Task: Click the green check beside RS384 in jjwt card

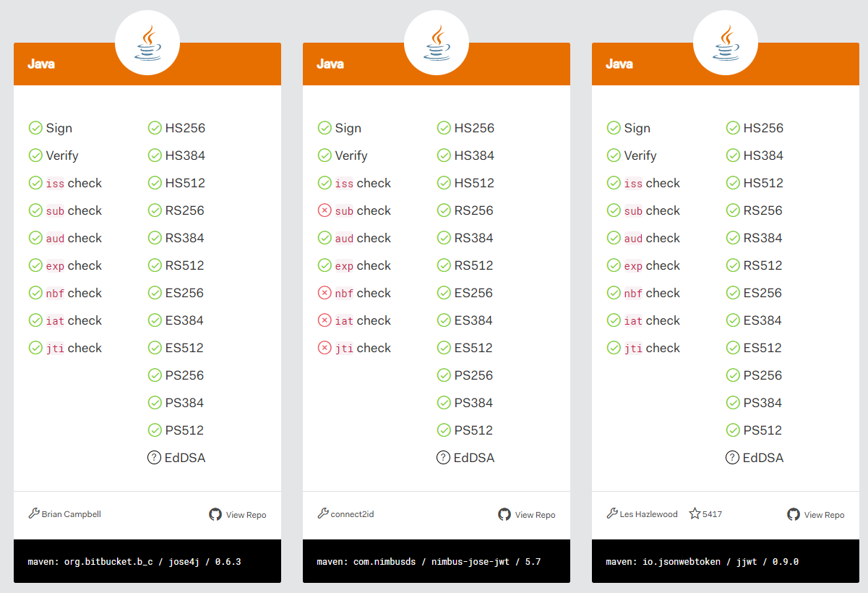Action: click(733, 238)
